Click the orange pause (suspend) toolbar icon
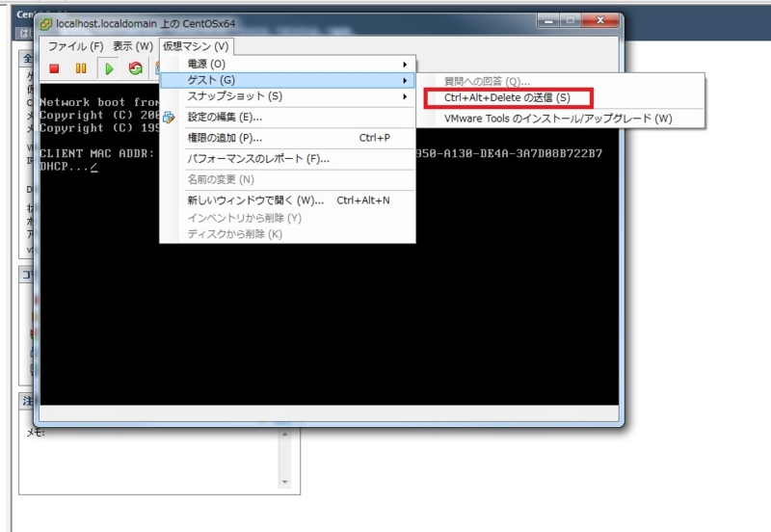Screen dimensions: 771x532 click(x=81, y=68)
